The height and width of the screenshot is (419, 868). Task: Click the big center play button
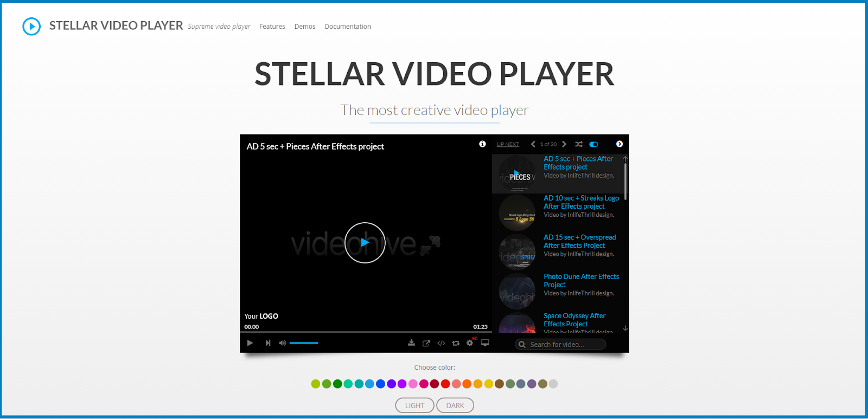[365, 243]
